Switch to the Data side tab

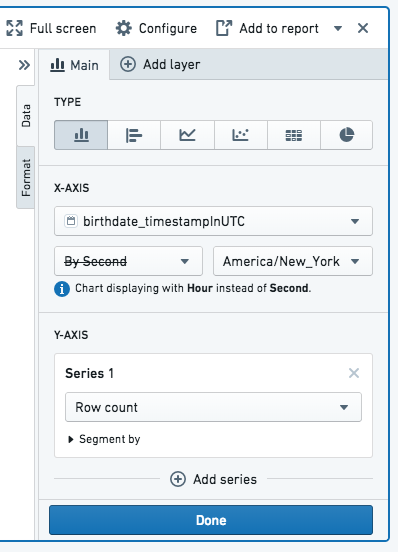click(26, 115)
